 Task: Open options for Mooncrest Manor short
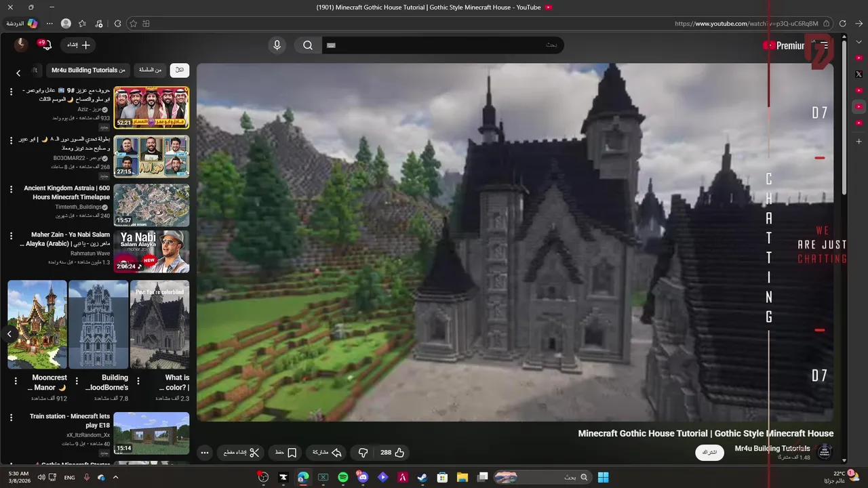click(x=14, y=381)
